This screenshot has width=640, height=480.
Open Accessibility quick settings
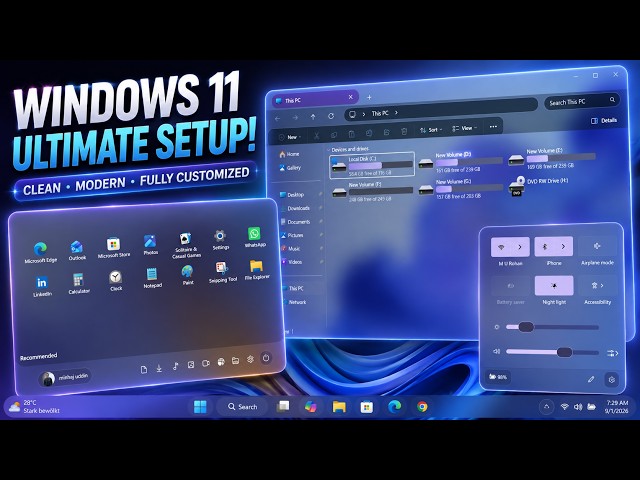597,285
